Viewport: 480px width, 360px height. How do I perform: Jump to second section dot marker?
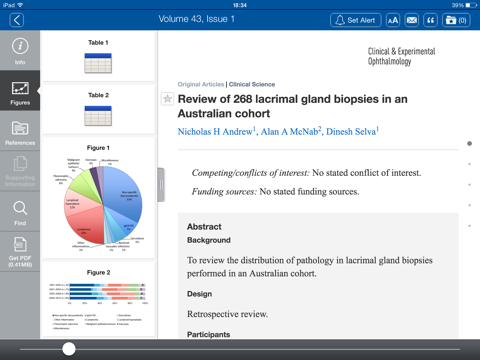coord(469,164)
